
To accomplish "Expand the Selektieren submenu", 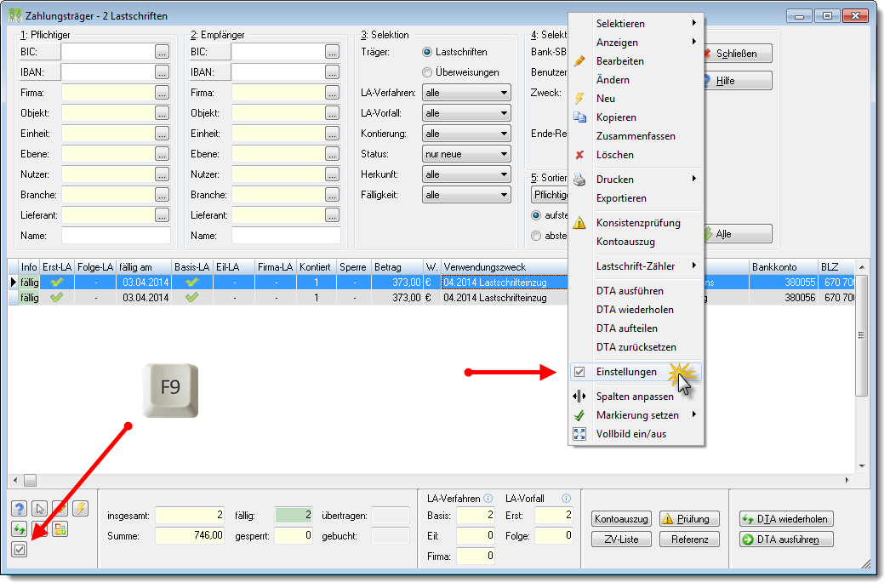I will pyautogui.click(x=636, y=23).
